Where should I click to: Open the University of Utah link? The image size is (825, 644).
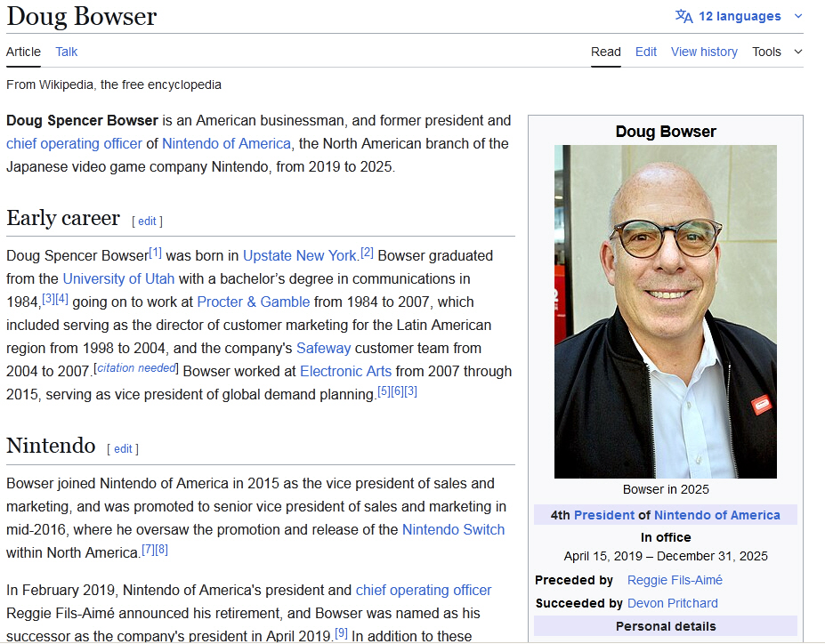[118, 278]
